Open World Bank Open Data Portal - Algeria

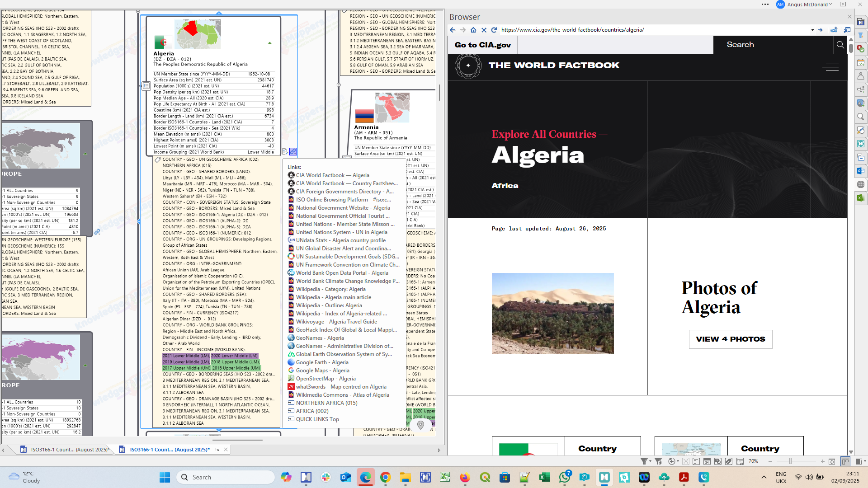[x=342, y=273]
